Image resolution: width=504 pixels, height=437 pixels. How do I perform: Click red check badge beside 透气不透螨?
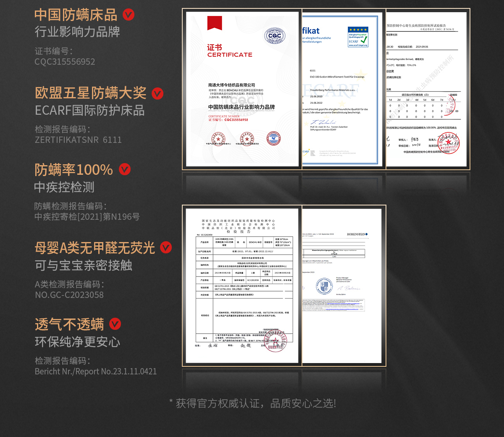click(x=115, y=324)
